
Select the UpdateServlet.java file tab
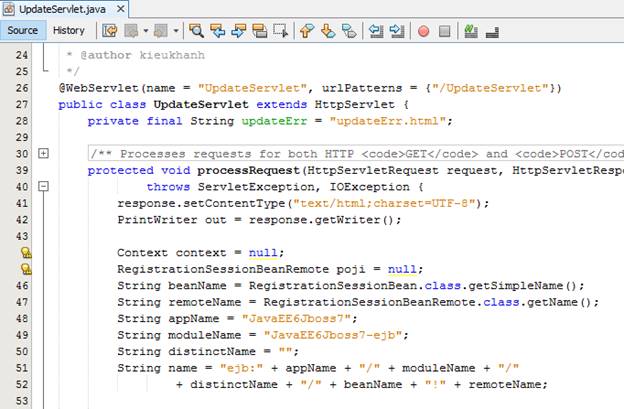pyautogui.click(x=64, y=9)
